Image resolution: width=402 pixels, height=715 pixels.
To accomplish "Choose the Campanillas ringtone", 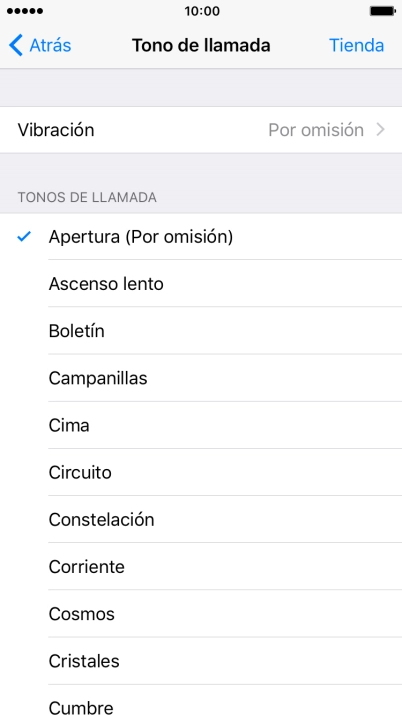I will click(201, 378).
